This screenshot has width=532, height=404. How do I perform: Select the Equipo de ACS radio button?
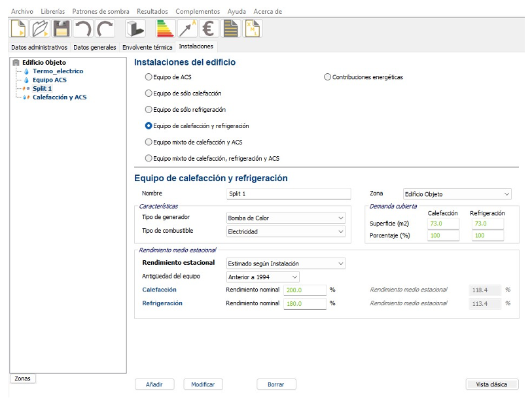149,77
